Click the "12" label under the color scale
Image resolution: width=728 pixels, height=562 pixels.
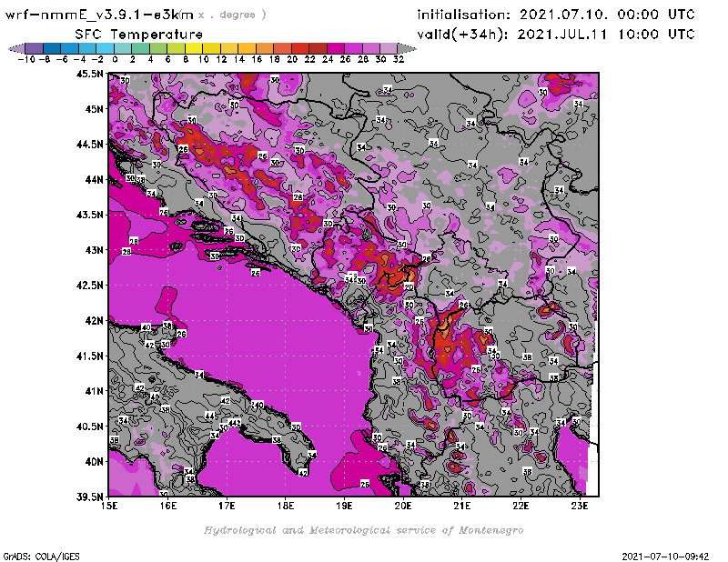click(x=221, y=59)
